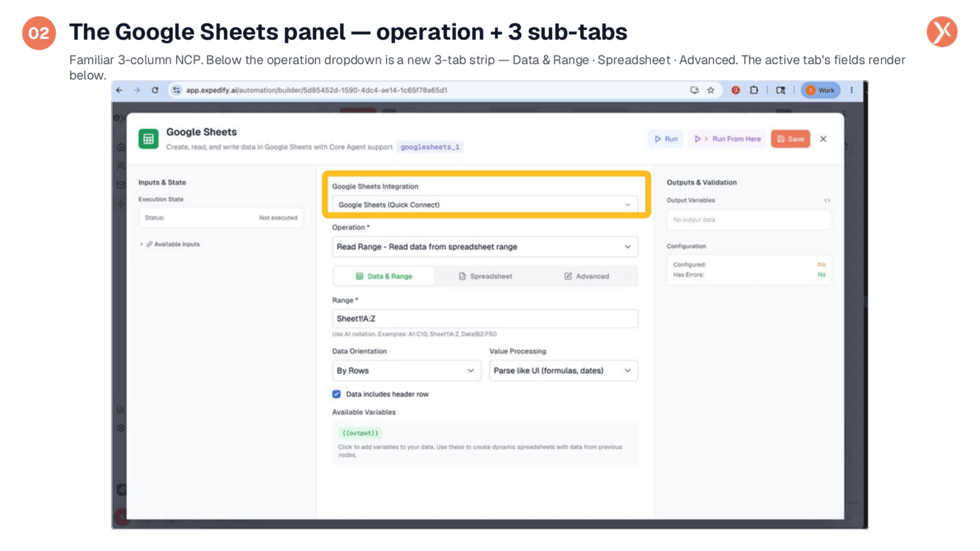The image size is (980, 551).
Task: Click the No output data box
Action: click(x=749, y=220)
